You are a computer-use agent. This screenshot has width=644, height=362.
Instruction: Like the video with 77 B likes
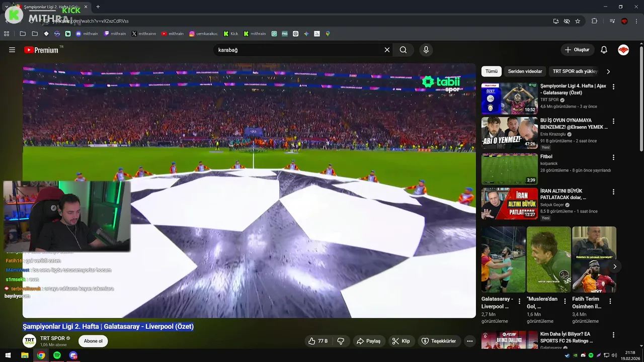[318, 341]
